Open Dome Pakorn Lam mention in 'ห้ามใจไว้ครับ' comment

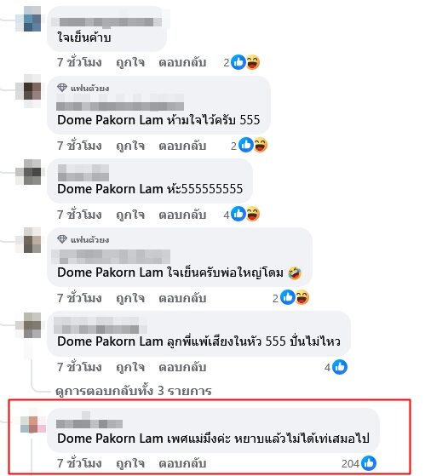(x=110, y=120)
